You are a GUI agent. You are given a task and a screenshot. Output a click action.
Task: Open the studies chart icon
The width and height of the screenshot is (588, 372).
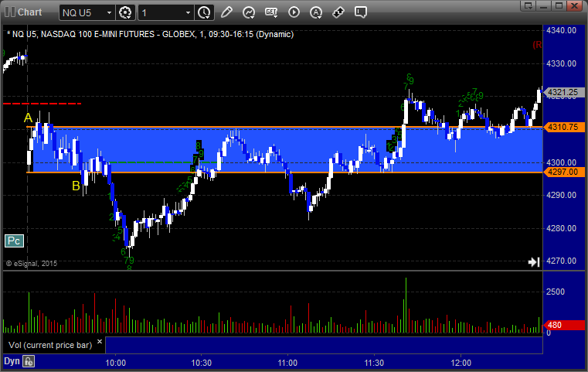point(249,12)
